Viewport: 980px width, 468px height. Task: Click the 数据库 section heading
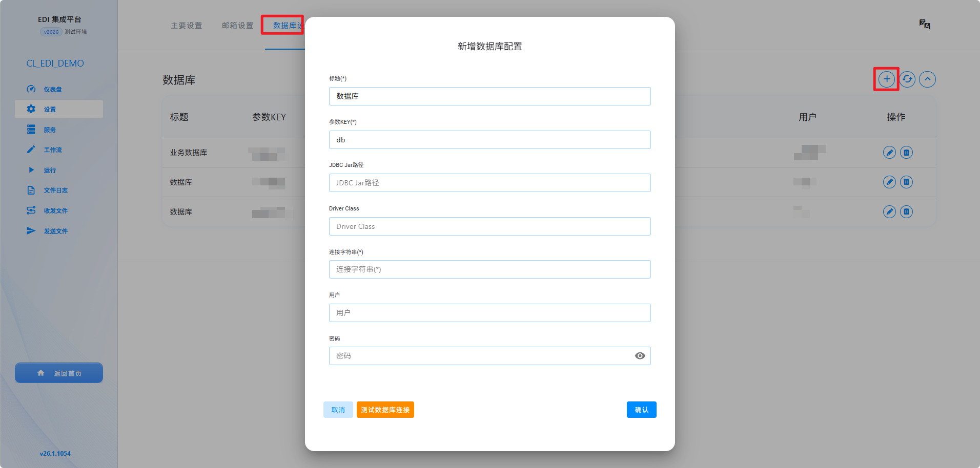(x=179, y=80)
